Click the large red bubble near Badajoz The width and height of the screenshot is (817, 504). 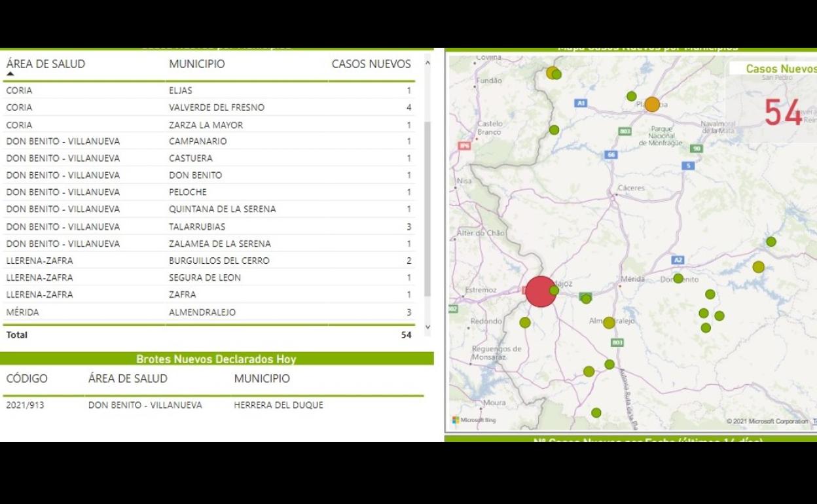point(540,291)
